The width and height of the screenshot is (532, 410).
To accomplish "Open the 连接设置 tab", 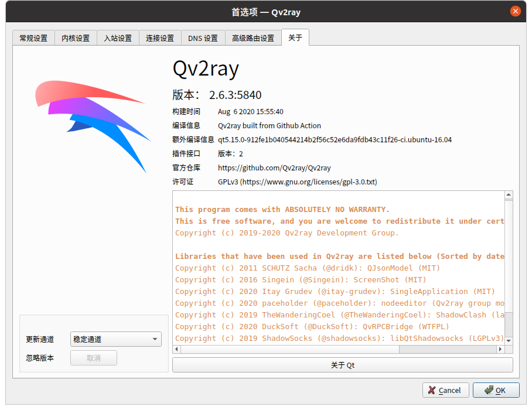I will coord(160,37).
